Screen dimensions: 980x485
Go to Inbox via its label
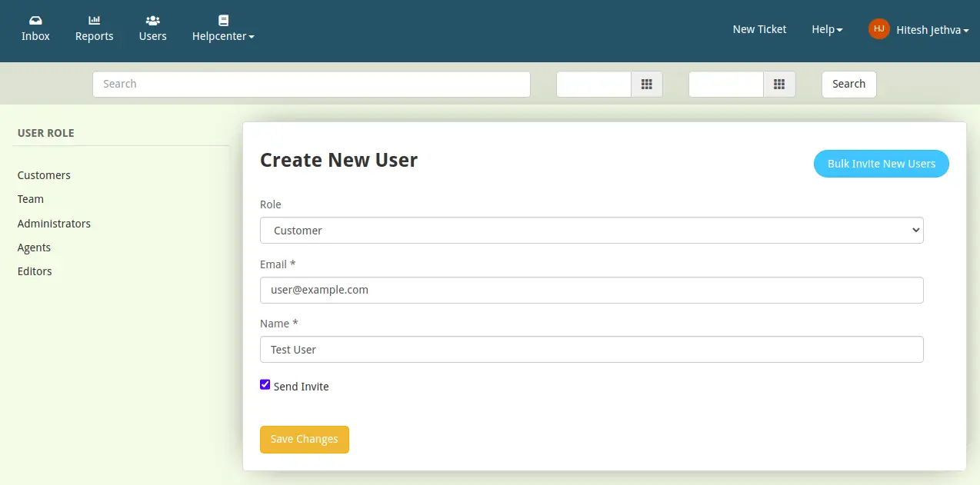pos(35,36)
